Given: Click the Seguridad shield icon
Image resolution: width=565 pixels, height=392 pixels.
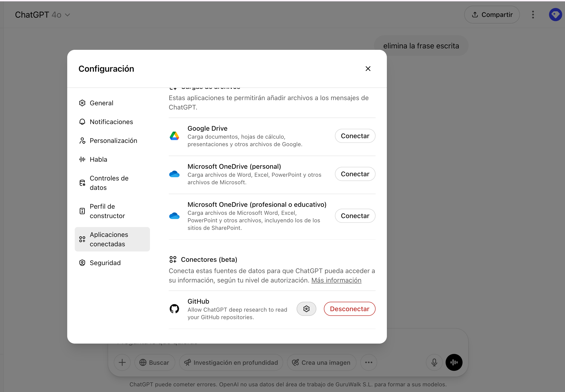Looking at the screenshot, I should coord(82,263).
